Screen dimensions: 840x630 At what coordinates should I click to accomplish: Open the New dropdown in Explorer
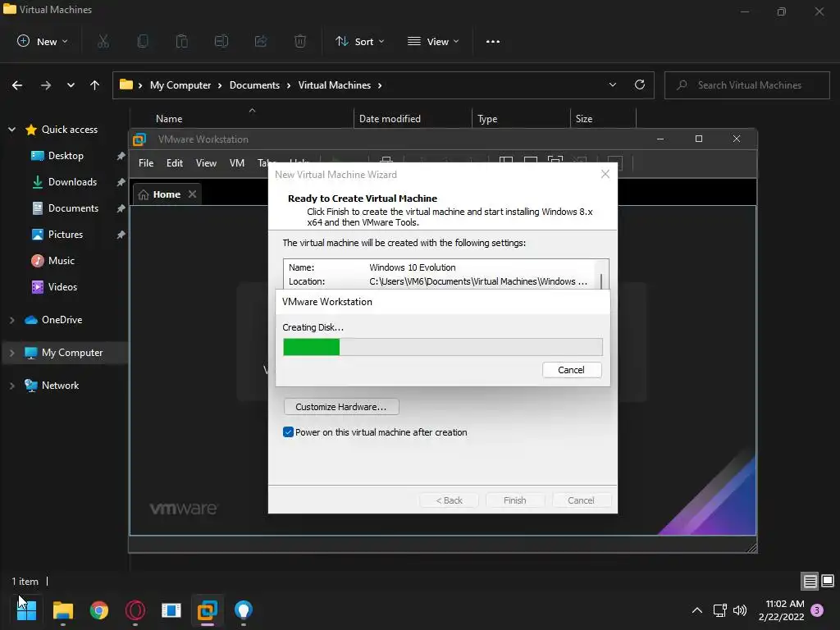(43, 41)
